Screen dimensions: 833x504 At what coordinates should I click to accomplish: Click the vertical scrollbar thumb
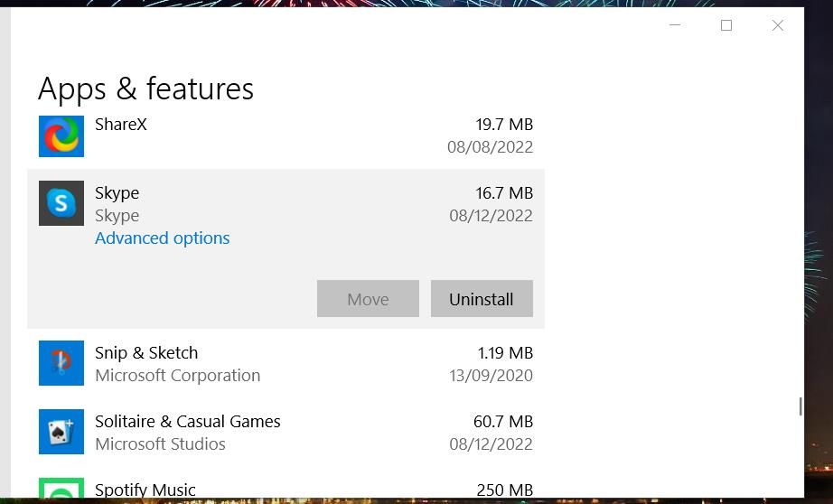coord(800,406)
